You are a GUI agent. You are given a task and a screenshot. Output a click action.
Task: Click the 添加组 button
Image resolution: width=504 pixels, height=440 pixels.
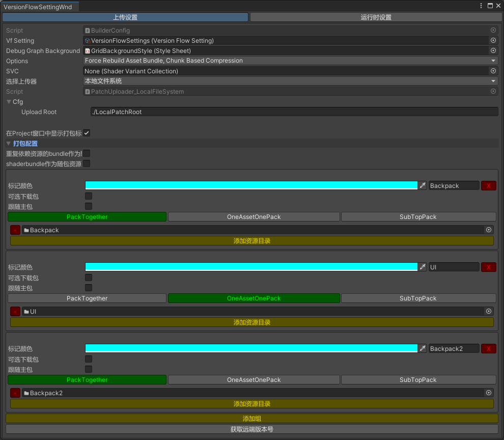251,418
